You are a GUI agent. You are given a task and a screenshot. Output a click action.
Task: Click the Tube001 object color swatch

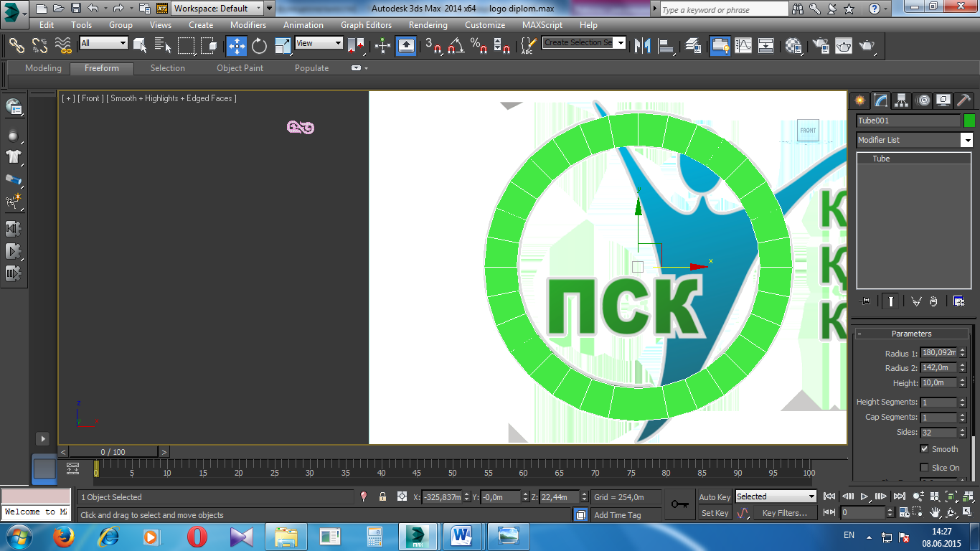click(x=969, y=121)
